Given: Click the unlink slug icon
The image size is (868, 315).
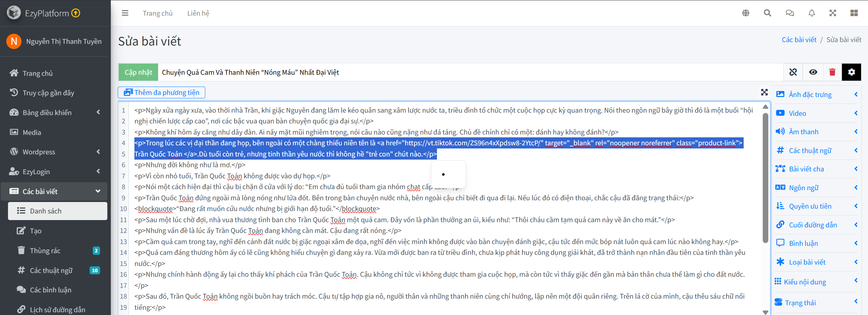Looking at the screenshot, I should pos(793,72).
